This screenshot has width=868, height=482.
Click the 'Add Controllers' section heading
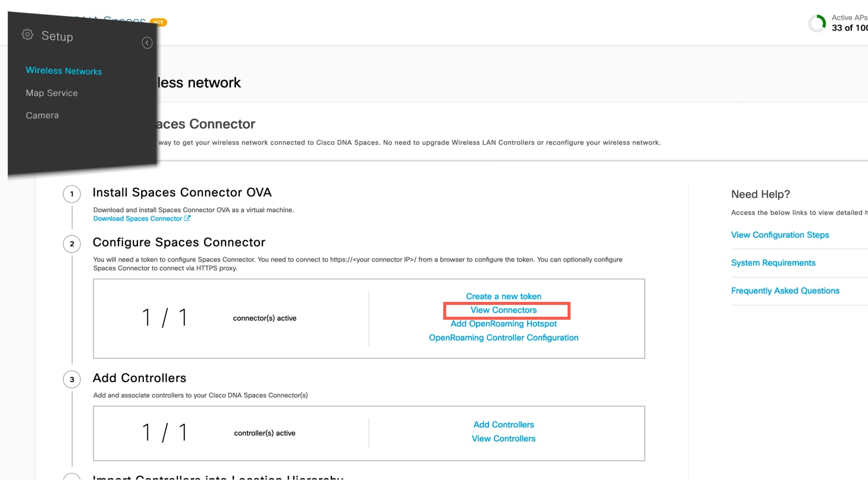point(140,378)
